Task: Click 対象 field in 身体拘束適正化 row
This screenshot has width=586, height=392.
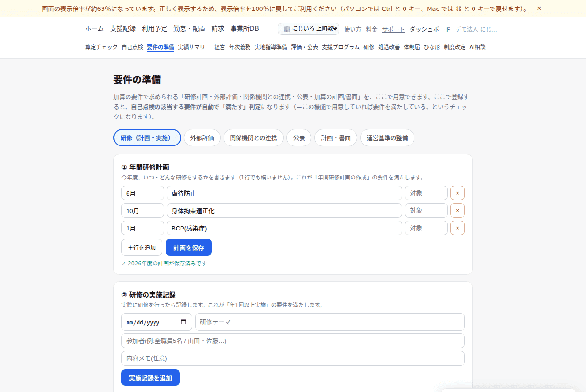Action: (x=426, y=210)
